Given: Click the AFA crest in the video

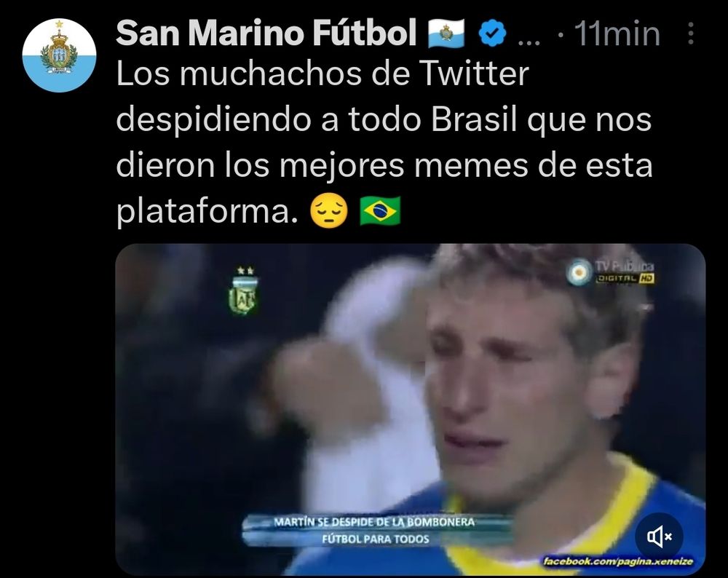Looking at the screenshot, I should click(244, 290).
